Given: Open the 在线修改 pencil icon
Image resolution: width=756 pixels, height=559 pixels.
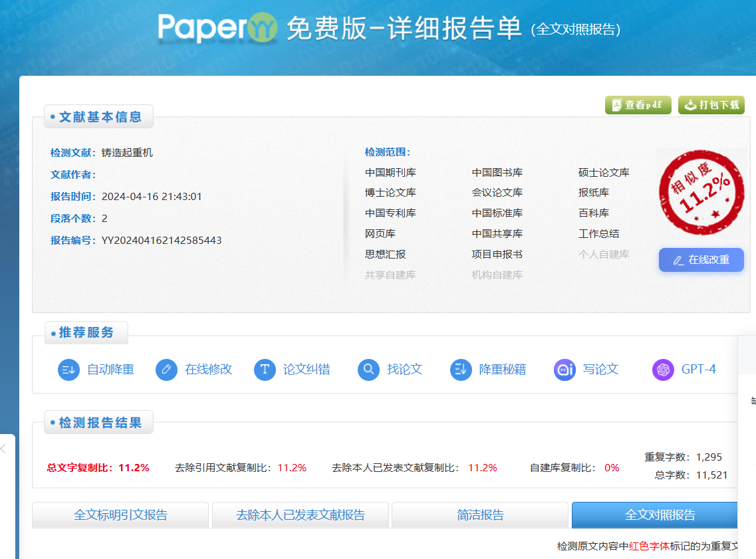Looking at the screenshot, I should click(166, 370).
